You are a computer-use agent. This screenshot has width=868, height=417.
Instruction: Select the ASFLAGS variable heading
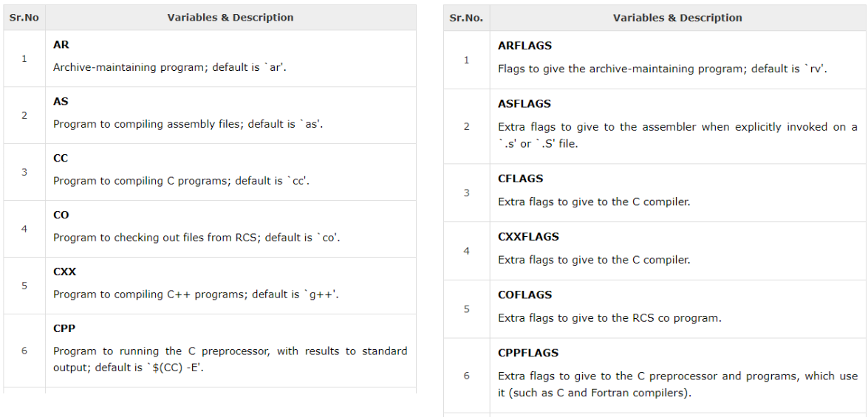point(524,104)
